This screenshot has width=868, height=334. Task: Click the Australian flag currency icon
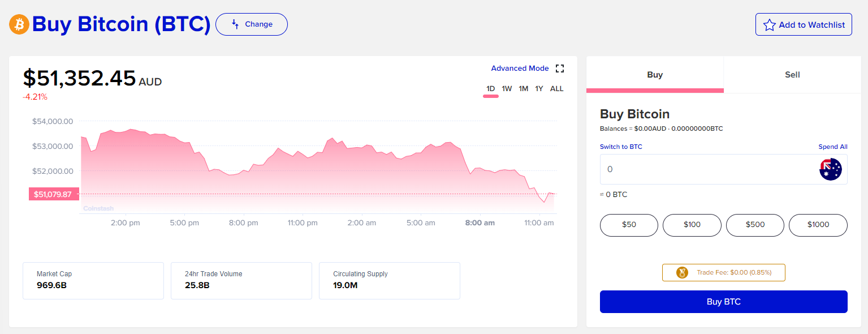831,169
